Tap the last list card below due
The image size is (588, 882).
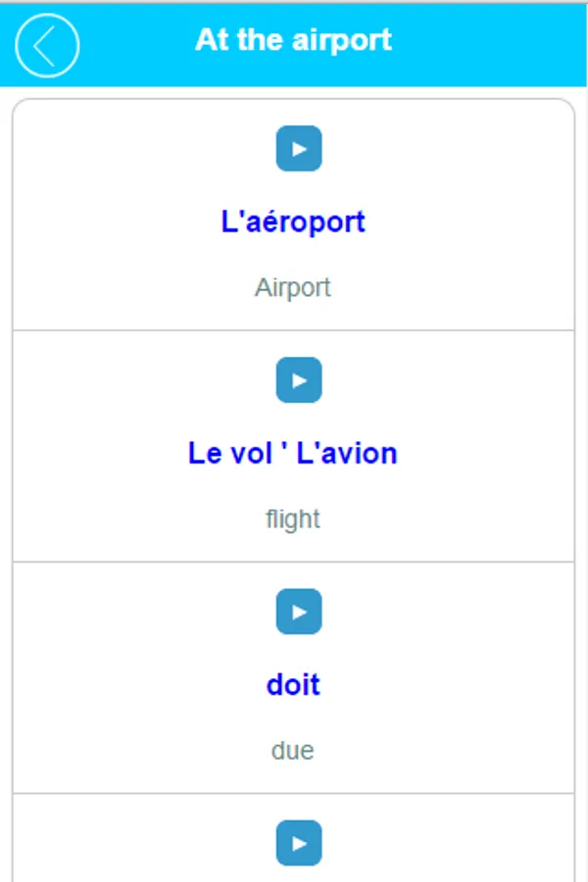[x=293, y=843]
